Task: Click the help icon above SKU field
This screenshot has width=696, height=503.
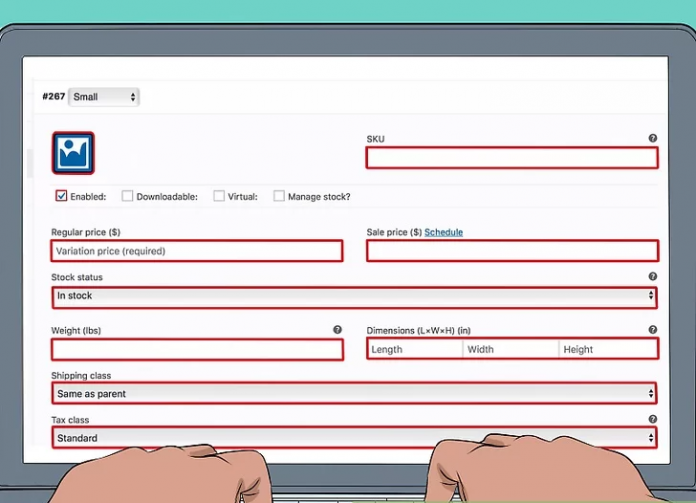Action: click(x=652, y=139)
